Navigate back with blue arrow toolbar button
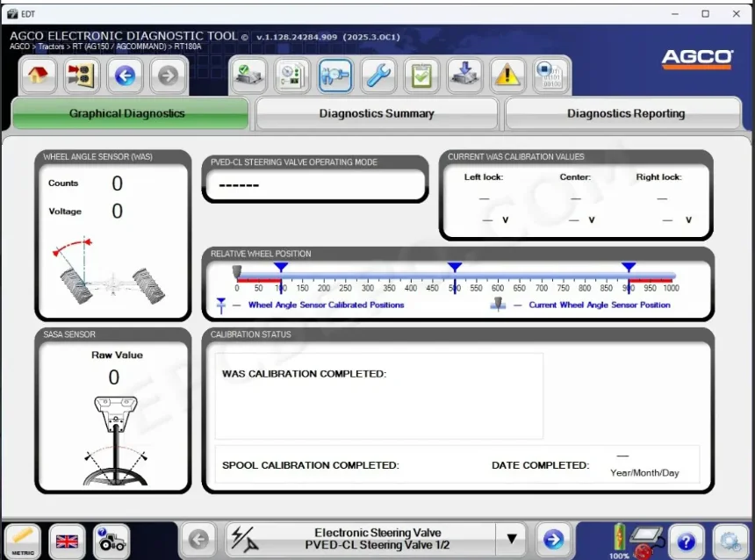Viewport: 755px width, 560px height. [x=125, y=75]
